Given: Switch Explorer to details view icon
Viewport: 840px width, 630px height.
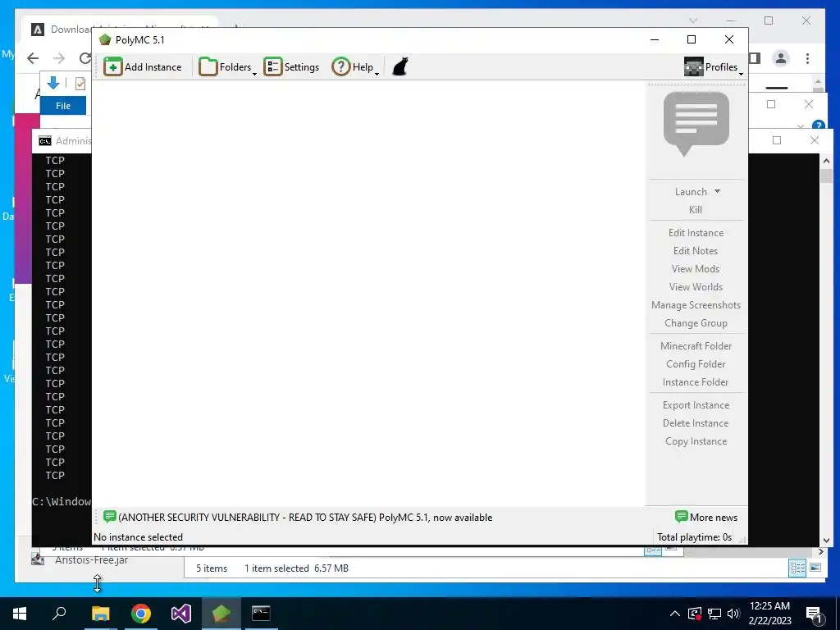Looking at the screenshot, I should point(797,568).
